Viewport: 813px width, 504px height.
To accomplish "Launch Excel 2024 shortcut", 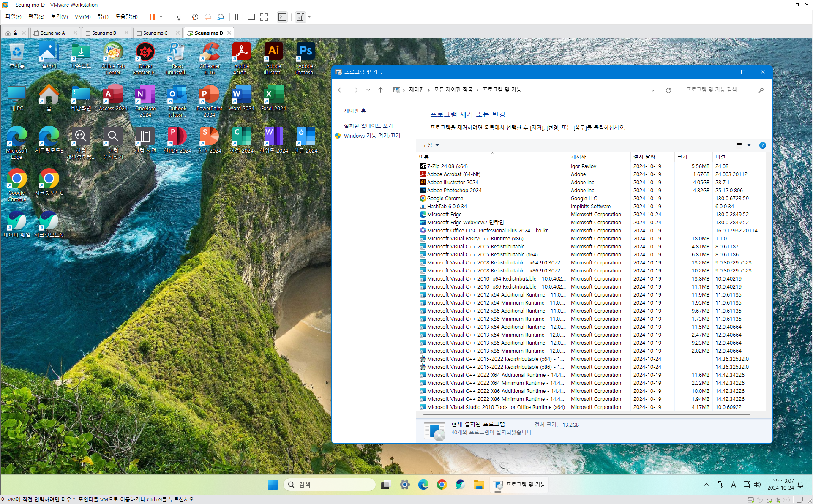I will (x=273, y=98).
